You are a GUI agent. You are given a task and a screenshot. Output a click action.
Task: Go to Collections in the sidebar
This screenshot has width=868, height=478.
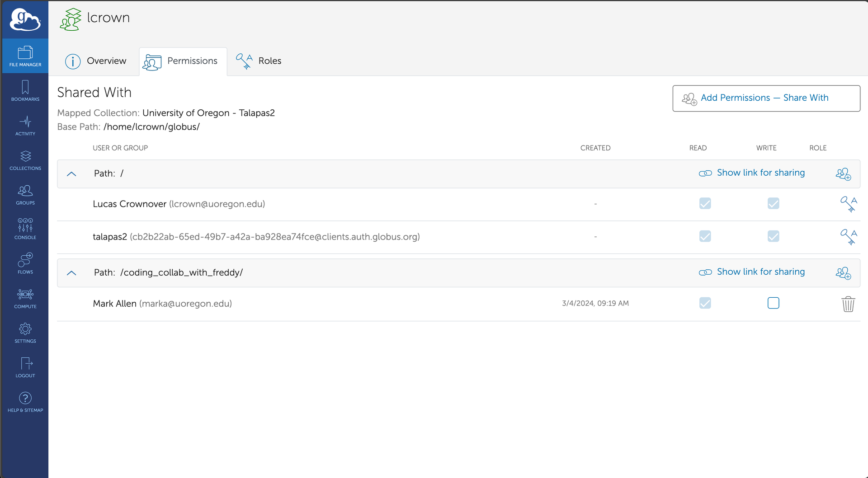(x=25, y=160)
